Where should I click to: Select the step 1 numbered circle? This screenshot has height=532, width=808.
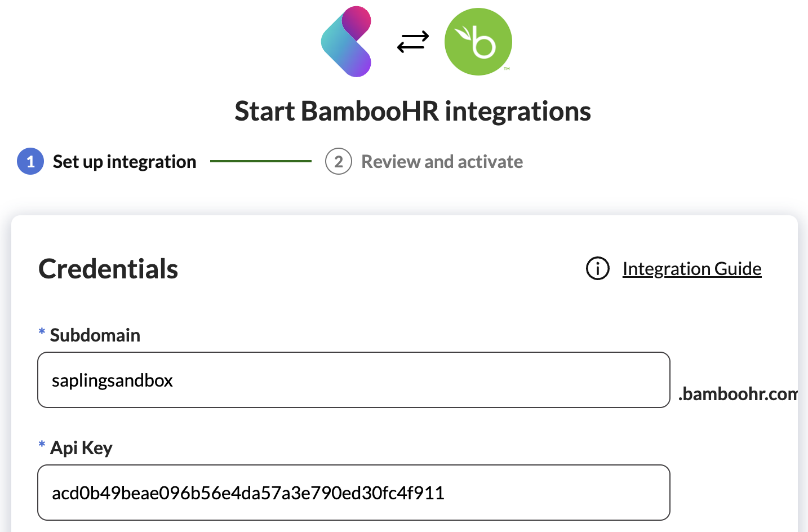(x=30, y=161)
